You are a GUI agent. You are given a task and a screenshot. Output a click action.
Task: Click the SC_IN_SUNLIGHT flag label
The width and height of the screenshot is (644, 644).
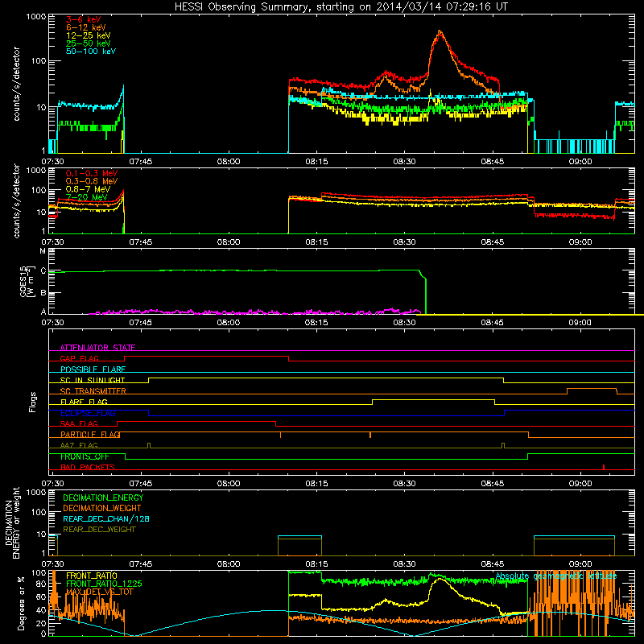93,380
